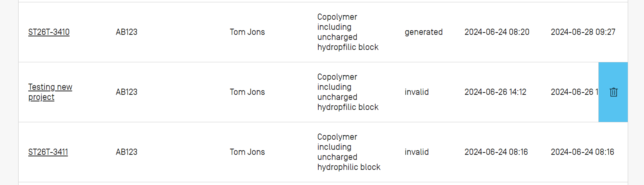Screen dimensions: 644x185
Task: Open the ST26T-3410 project link
Action: coord(49,32)
